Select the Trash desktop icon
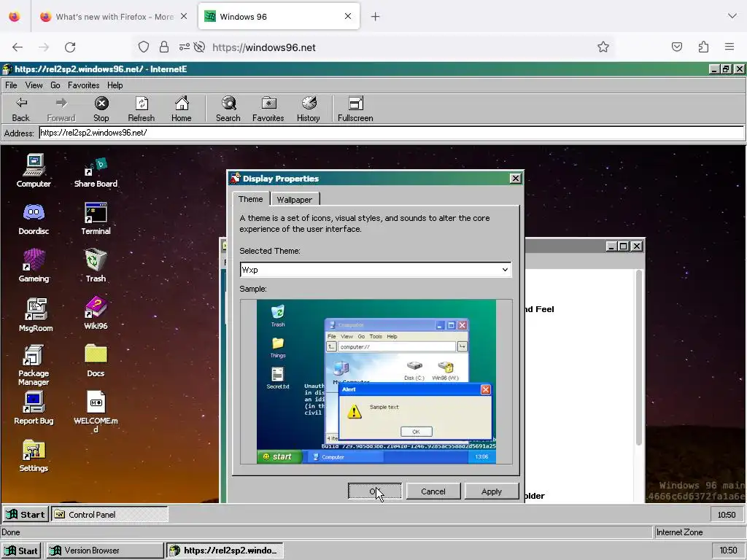 tap(96, 265)
